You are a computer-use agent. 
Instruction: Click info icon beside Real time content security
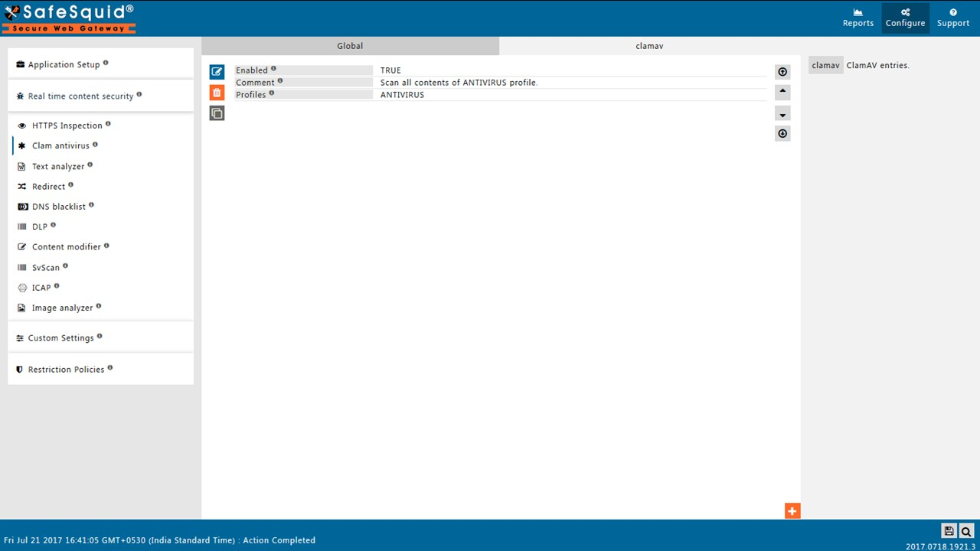(139, 94)
